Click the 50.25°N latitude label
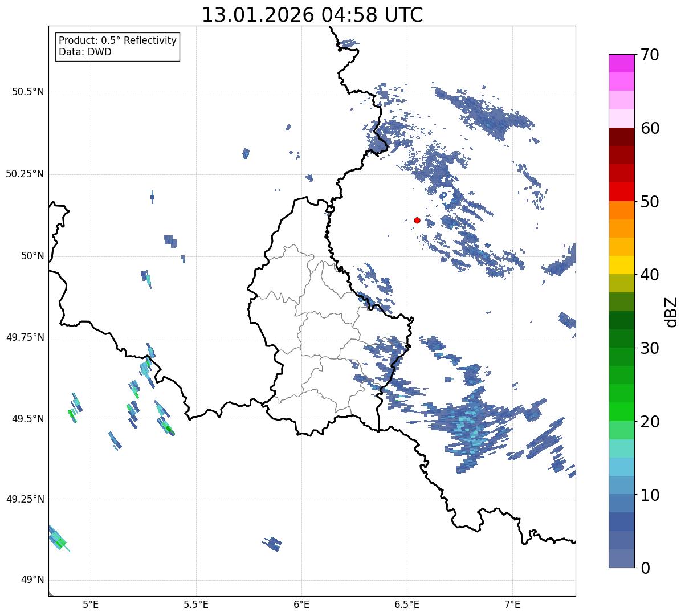Viewport: 685px width, 616px height. pos(25,174)
